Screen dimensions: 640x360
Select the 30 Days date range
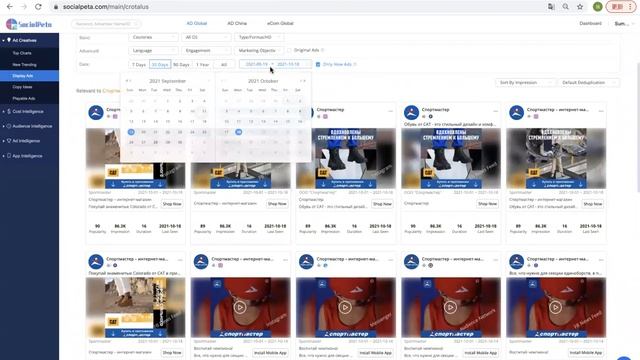[x=160, y=64]
